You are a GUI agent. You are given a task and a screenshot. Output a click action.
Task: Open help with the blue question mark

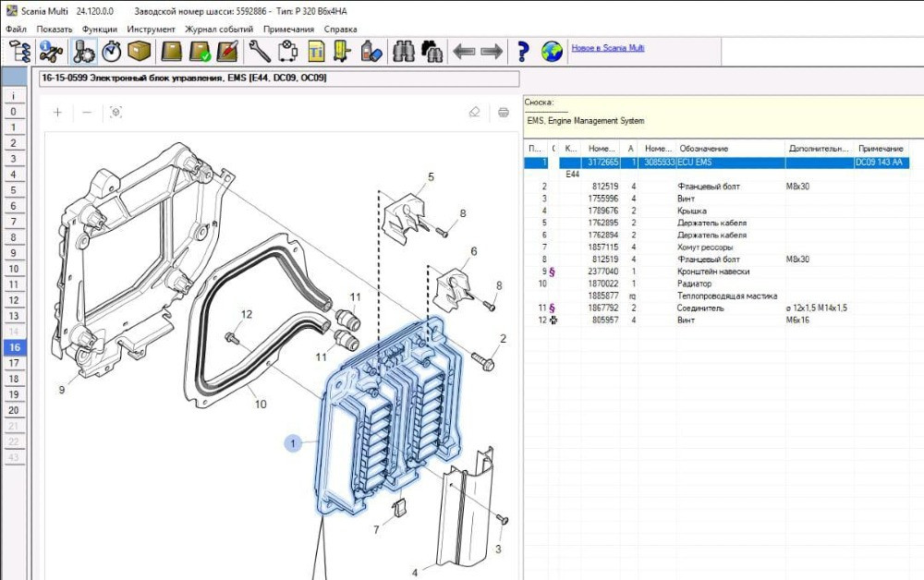coord(523,50)
